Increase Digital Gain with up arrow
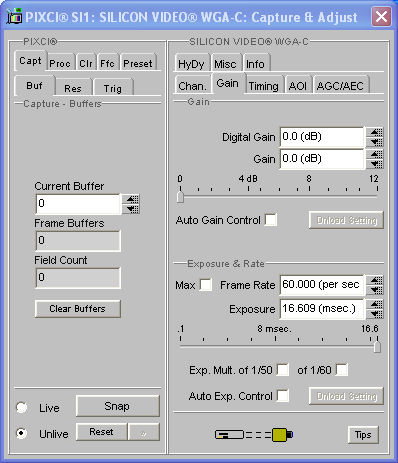Viewport: 398px width, 463px height. (375, 132)
